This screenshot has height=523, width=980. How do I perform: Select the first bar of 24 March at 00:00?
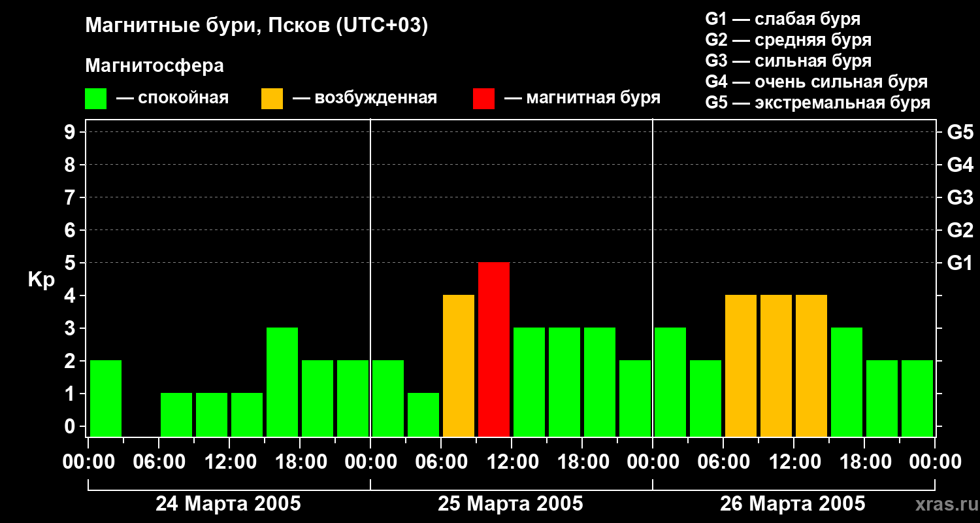point(106,398)
